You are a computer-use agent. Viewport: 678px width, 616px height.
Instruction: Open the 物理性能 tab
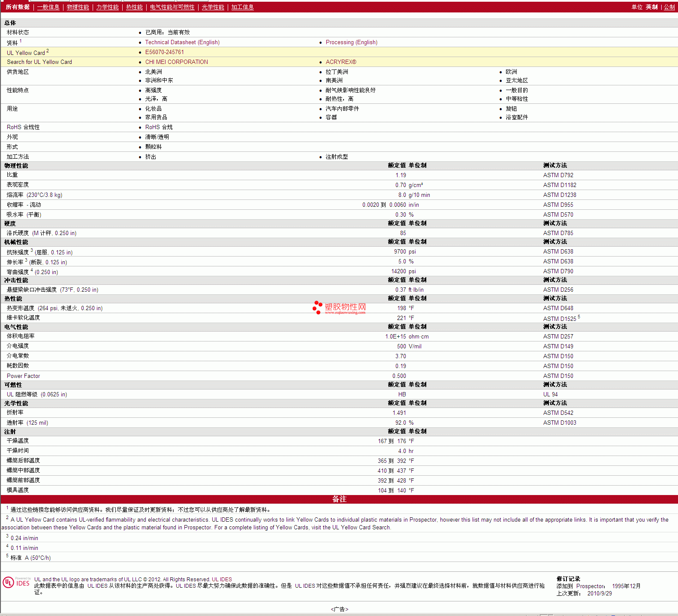(78, 7)
